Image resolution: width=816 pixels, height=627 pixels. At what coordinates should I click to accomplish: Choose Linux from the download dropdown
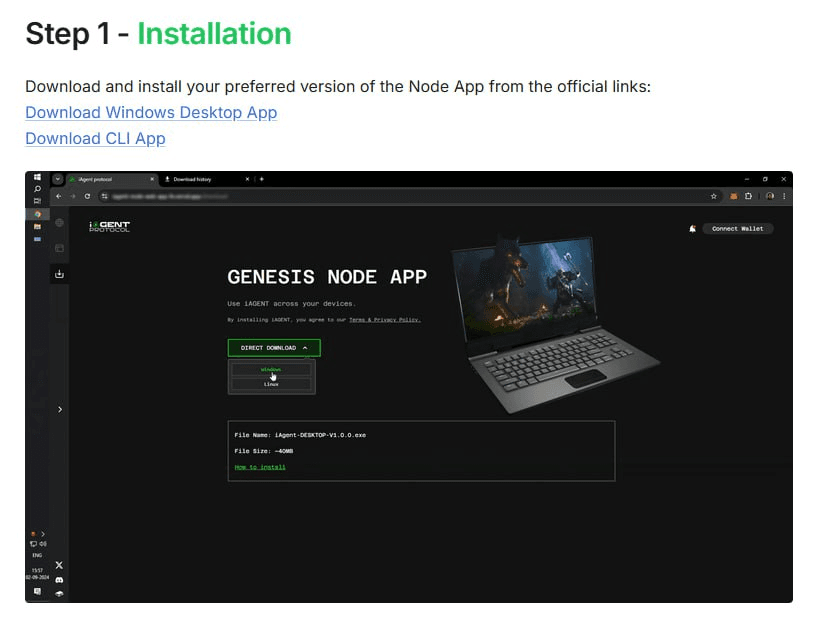[271, 384]
